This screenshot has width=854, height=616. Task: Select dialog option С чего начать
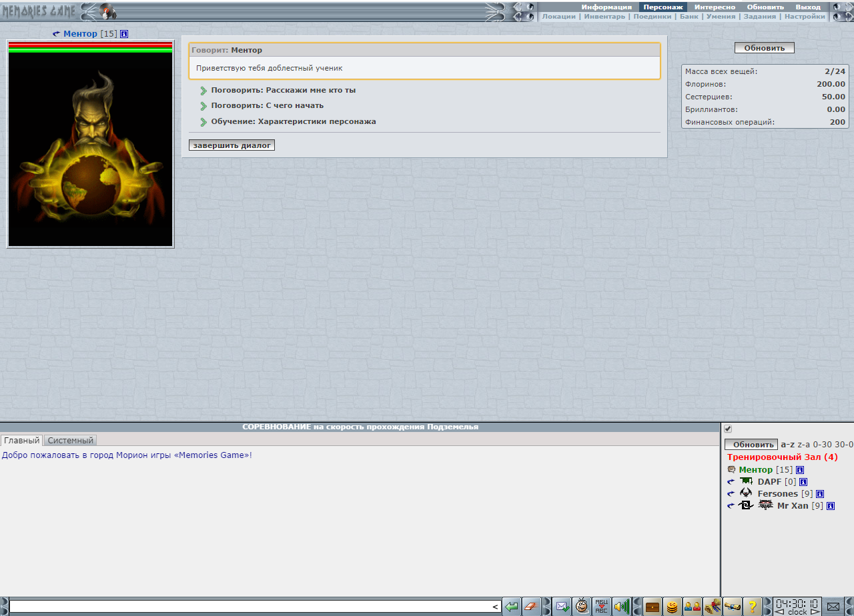point(267,105)
